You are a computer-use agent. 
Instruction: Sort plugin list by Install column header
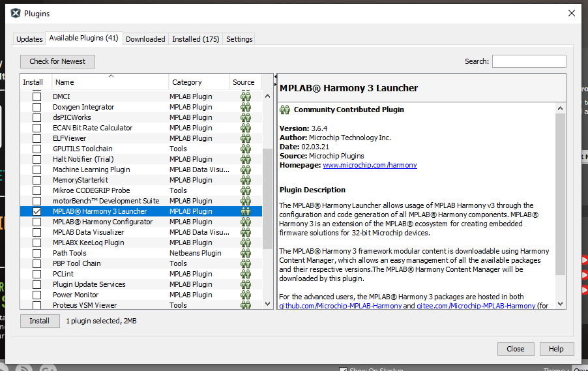pyautogui.click(x=36, y=82)
